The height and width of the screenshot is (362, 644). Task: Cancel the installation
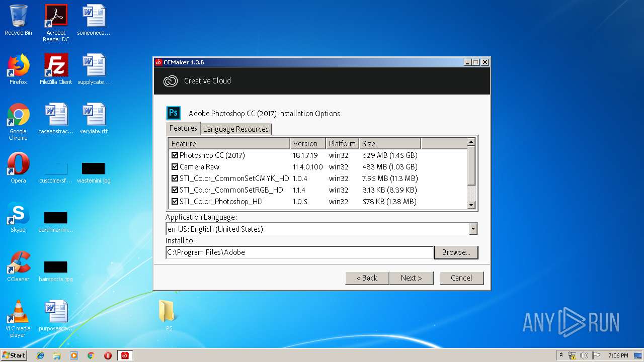pyautogui.click(x=461, y=278)
